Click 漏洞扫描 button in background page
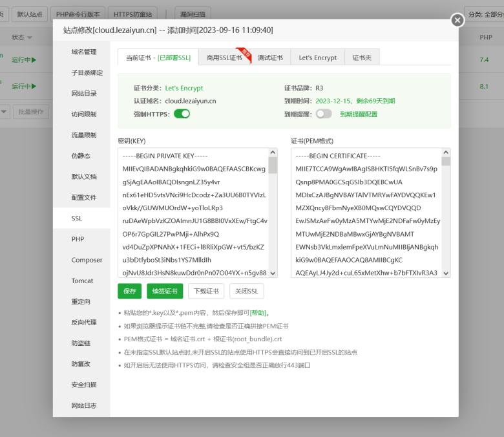Viewport: 504px width, 437px height. 193,14
